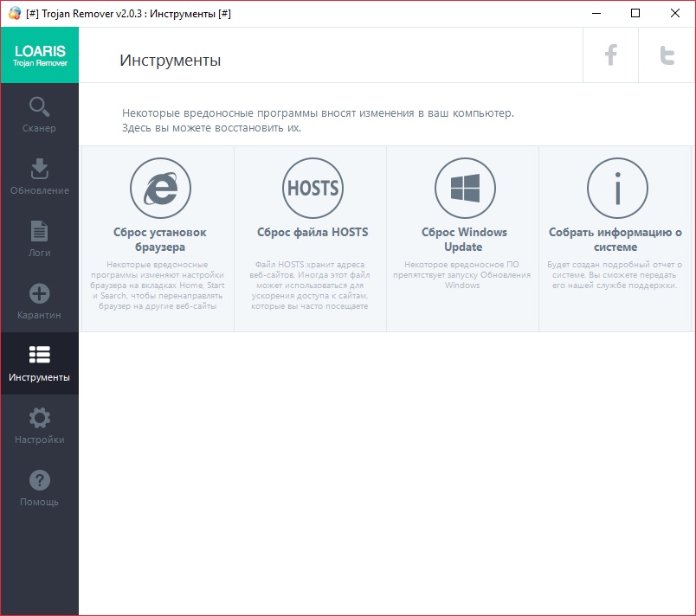This screenshot has width=696, height=616.
Task: Click 'Сброс установок браузера' heading
Action: click(x=160, y=240)
